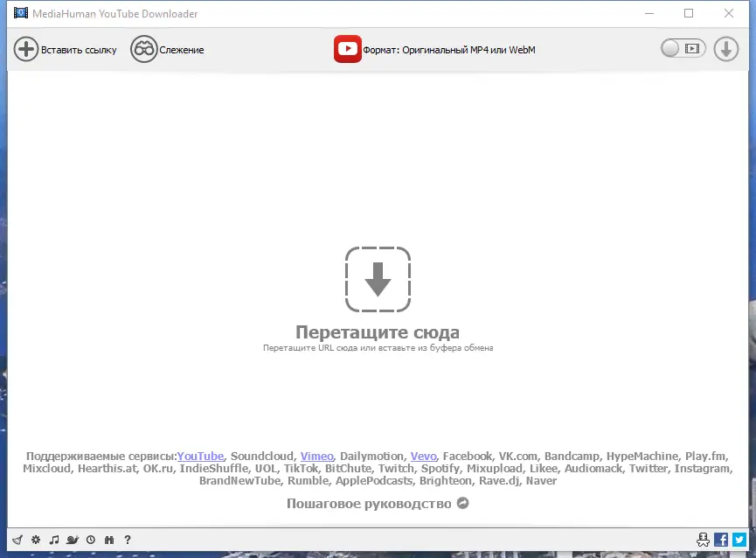
Task: Click the donate icon near social buttons
Action: pyautogui.click(x=704, y=540)
